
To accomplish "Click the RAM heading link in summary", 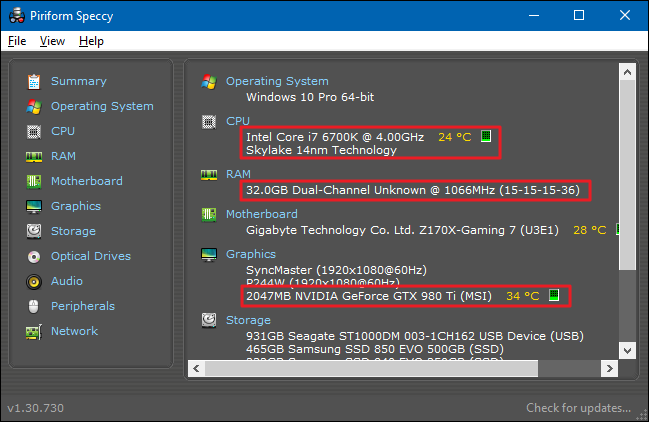I will click(x=238, y=174).
